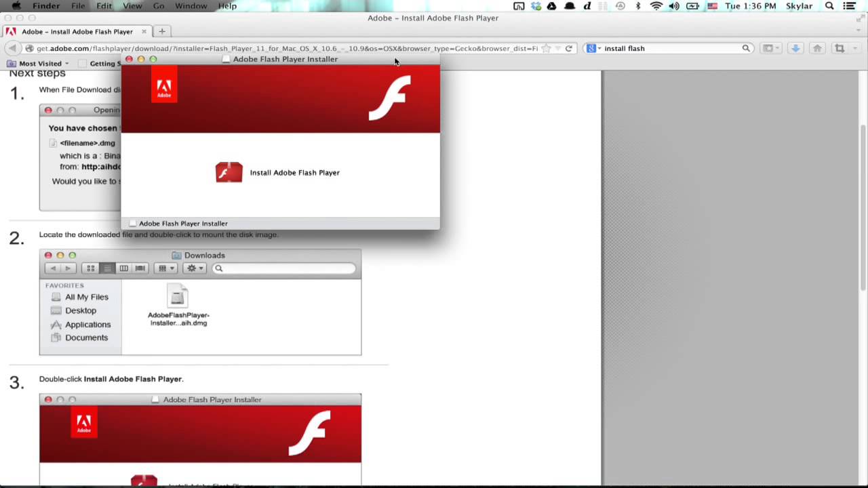Open the Getting Started bookmark
Viewport: 868px width, 488px height.
100,64
